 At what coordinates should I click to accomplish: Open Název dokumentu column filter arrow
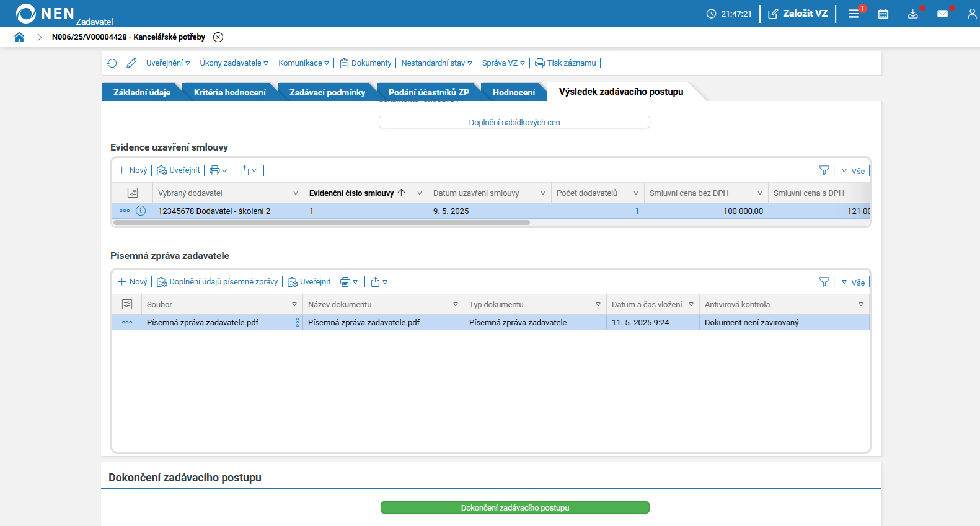[456, 305]
